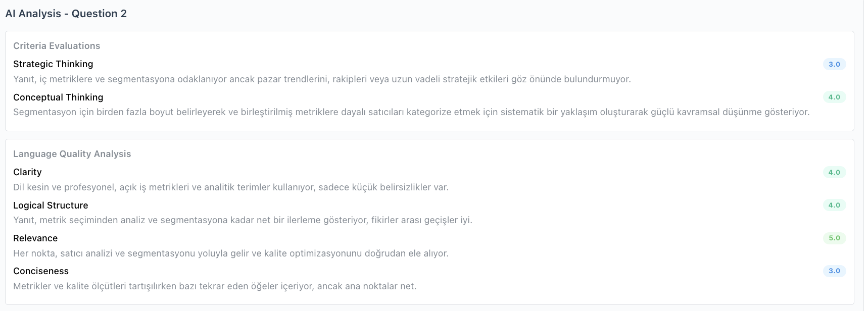Click the 'Clarity' criterion label
The width and height of the screenshot is (868, 311).
tap(27, 172)
